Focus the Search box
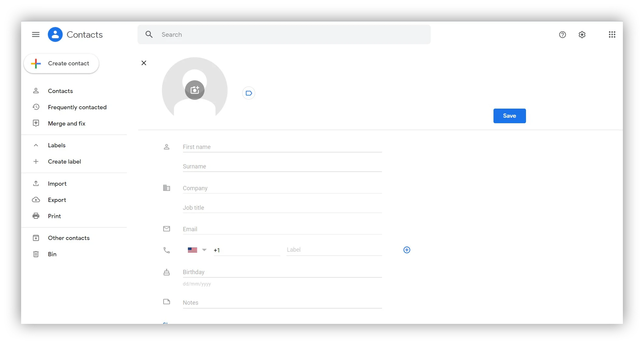 (x=284, y=34)
